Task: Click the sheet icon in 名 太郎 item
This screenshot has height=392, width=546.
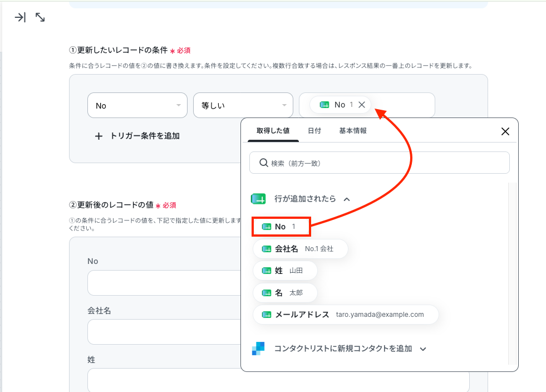Action: pos(267,293)
